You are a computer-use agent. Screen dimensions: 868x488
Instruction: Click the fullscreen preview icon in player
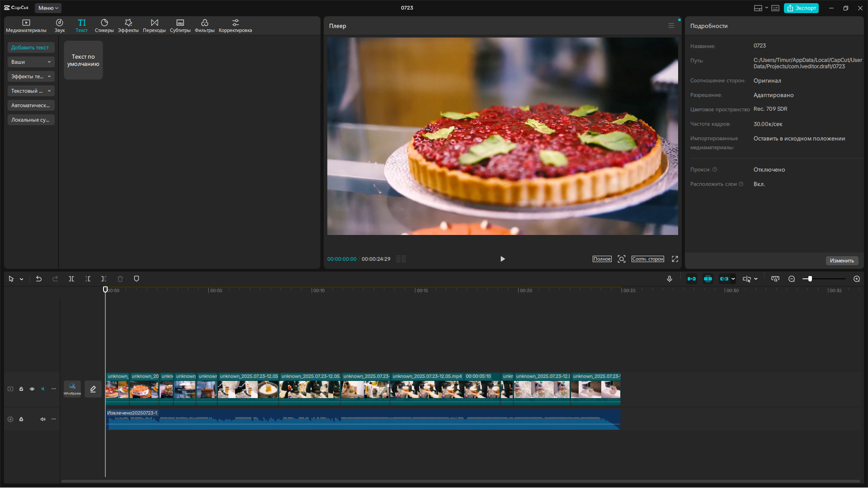675,259
